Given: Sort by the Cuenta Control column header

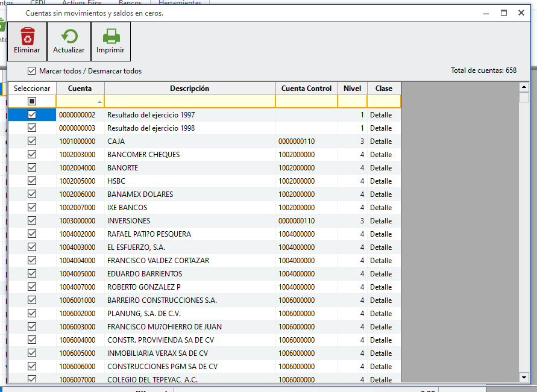Looking at the screenshot, I should pyautogui.click(x=306, y=89).
